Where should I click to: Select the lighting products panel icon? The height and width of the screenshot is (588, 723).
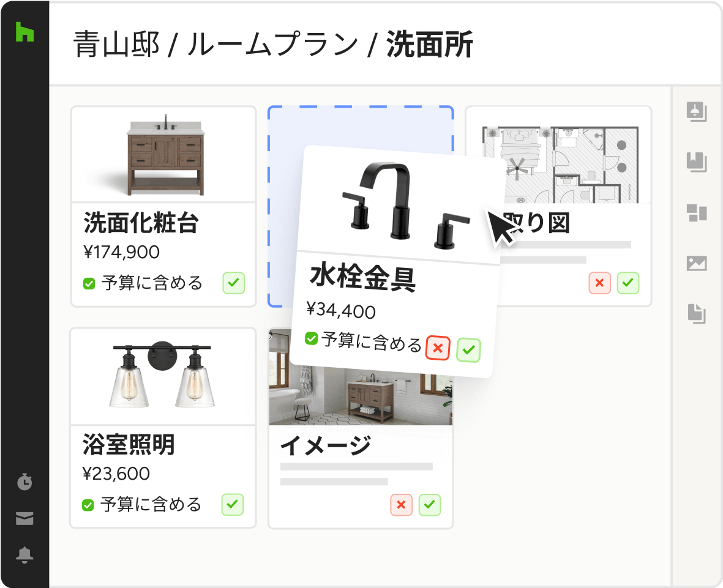point(696,111)
